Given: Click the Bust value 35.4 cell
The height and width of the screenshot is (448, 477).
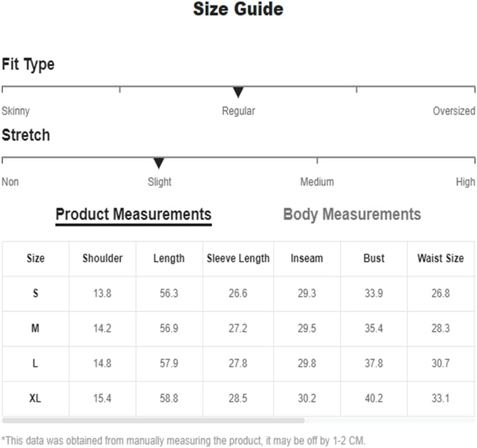Looking at the screenshot, I should (373, 328).
